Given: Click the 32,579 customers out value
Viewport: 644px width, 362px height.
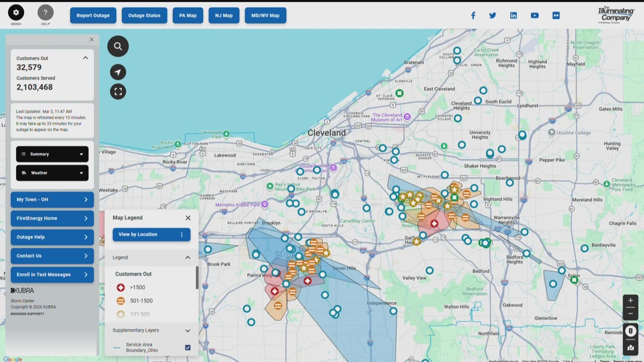Looking at the screenshot, I should coord(29,67).
